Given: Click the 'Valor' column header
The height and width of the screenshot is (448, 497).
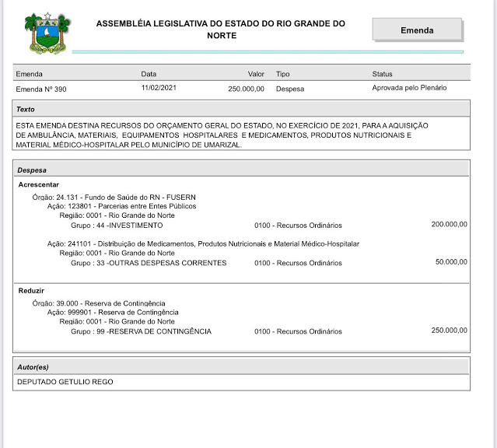Looking at the screenshot, I should [256, 74].
